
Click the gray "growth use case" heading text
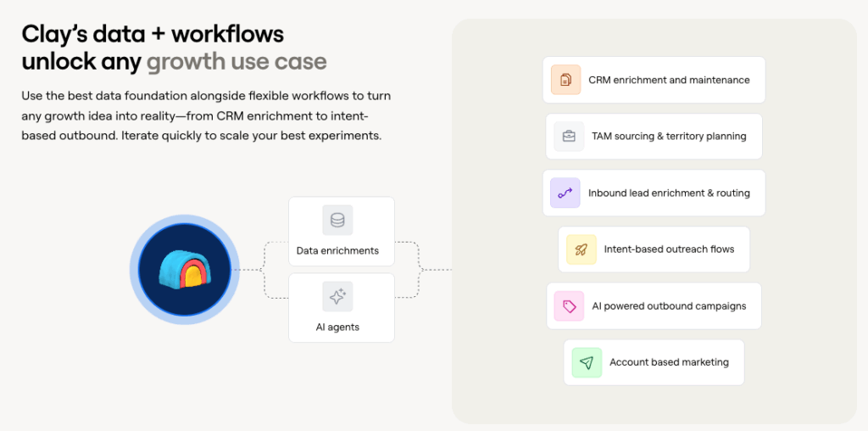click(x=236, y=61)
